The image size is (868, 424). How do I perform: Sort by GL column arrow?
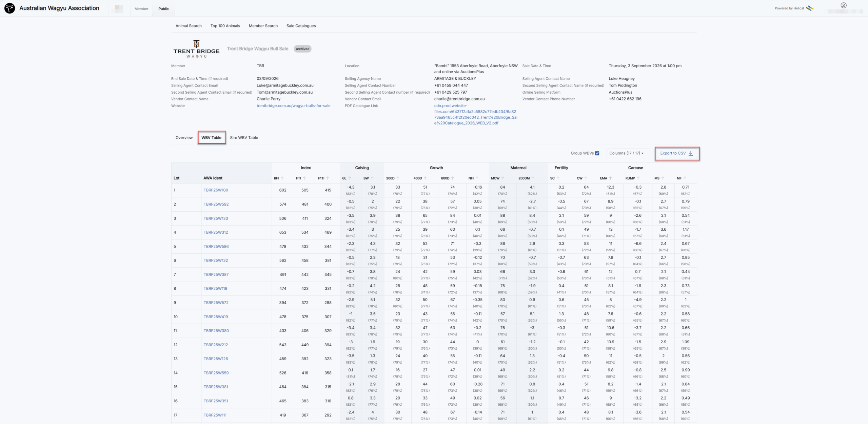click(350, 178)
